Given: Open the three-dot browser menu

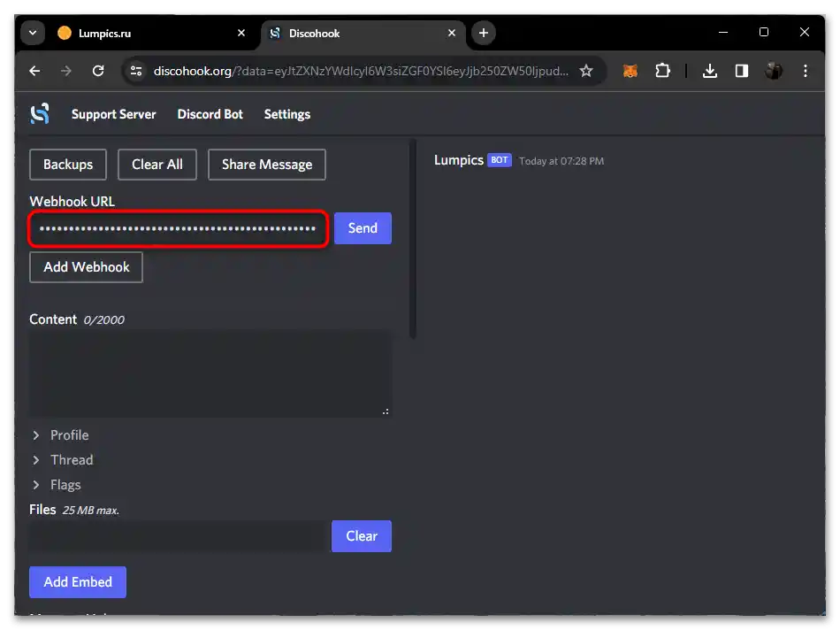Looking at the screenshot, I should [806, 71].
